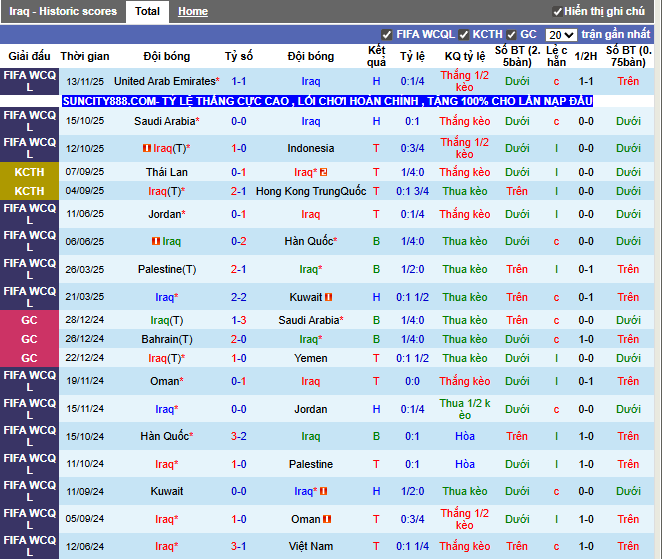Open Hàn Quốc team on 06/06/25
The height and width of the screenshot is (559, 662).
pos(309,241)
